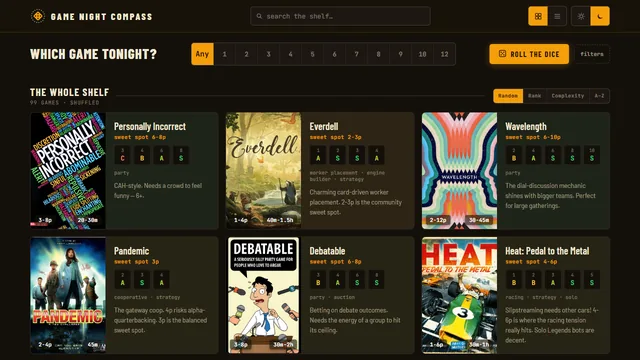The height and width of the screenshot is (360, 640).
Task: Click Pandemic 3-player S rating badge
Action: 142,279
